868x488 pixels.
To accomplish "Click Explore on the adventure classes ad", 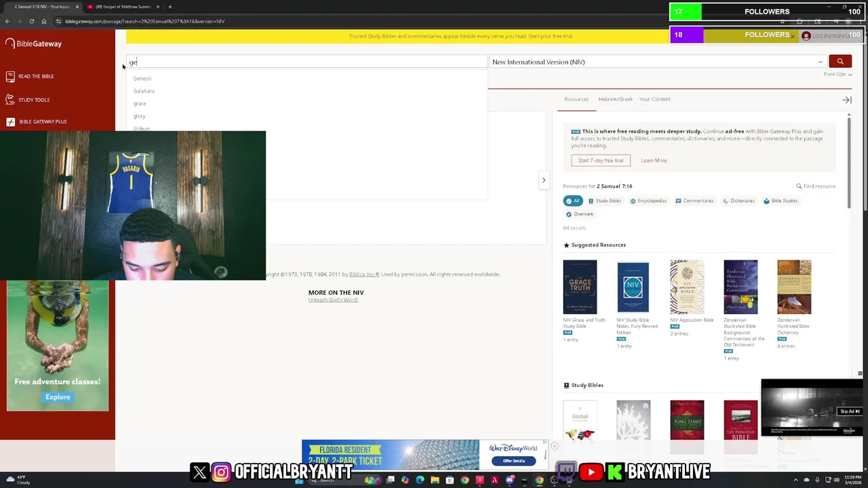I will 58,397.
